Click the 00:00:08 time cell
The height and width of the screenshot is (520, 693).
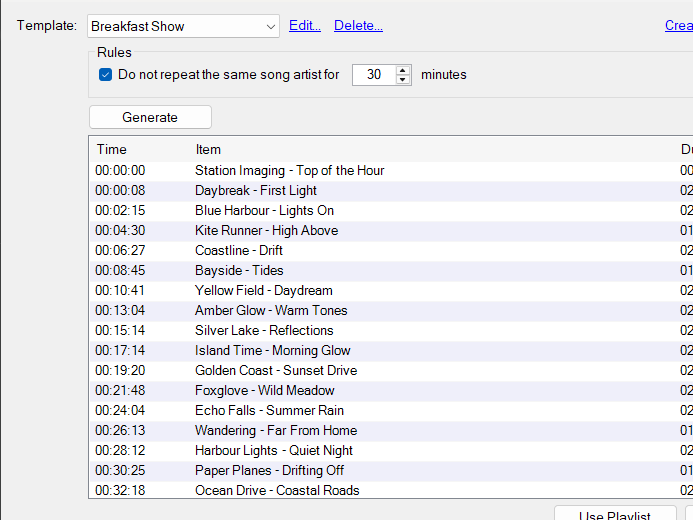click(x=120, y=190)
